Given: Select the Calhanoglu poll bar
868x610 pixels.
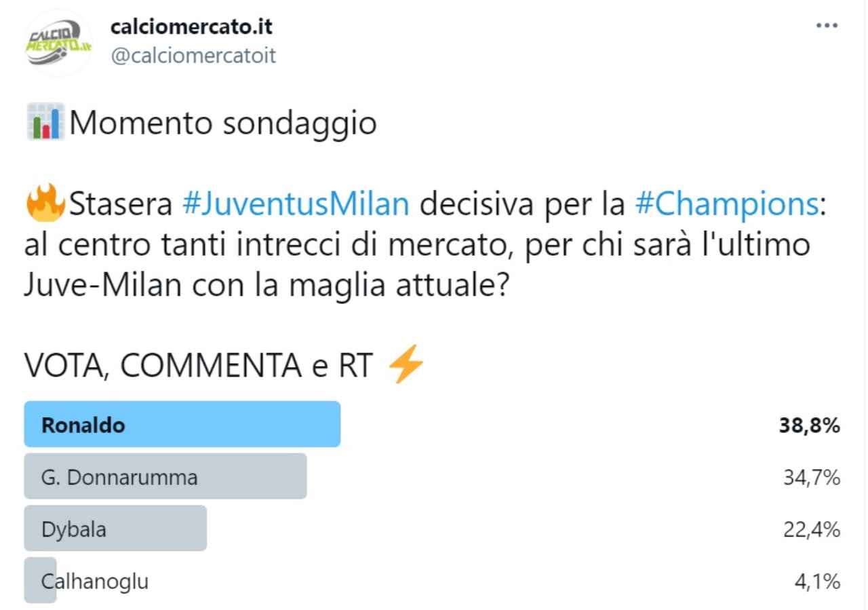Looking at the screenshot, I should [40, 580].
